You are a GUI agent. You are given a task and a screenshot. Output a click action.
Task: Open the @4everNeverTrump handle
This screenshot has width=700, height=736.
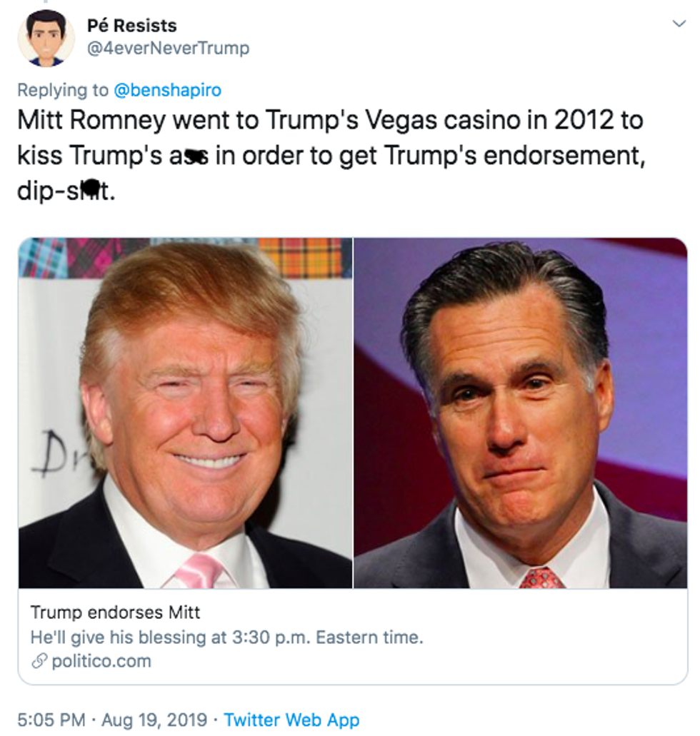coord(168,49)
